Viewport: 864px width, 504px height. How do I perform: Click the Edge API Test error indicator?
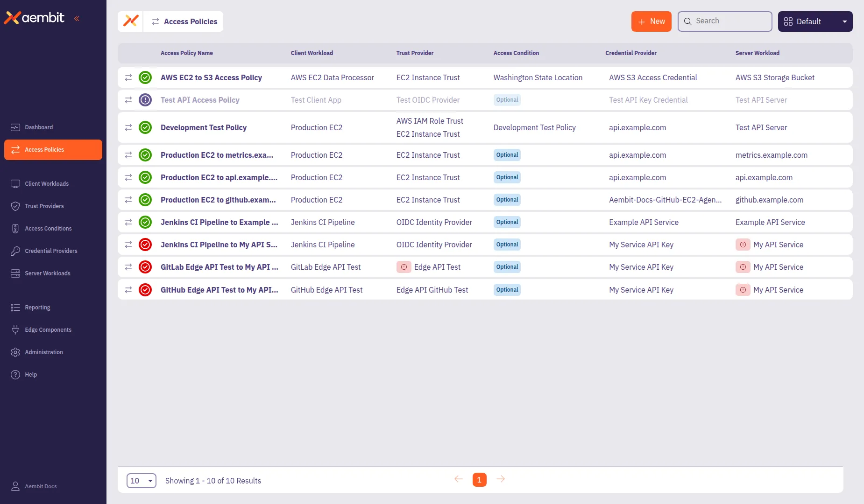tap(404, 267)
